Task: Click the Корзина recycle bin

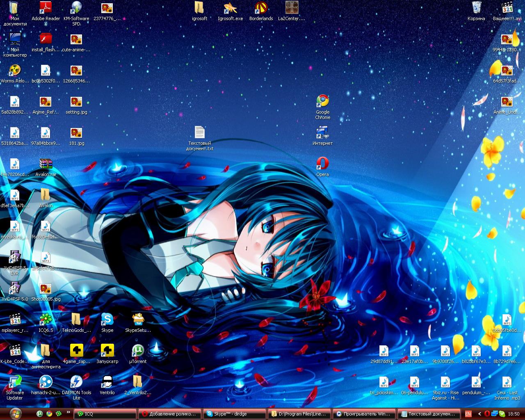Action: [x=476, y=11]
